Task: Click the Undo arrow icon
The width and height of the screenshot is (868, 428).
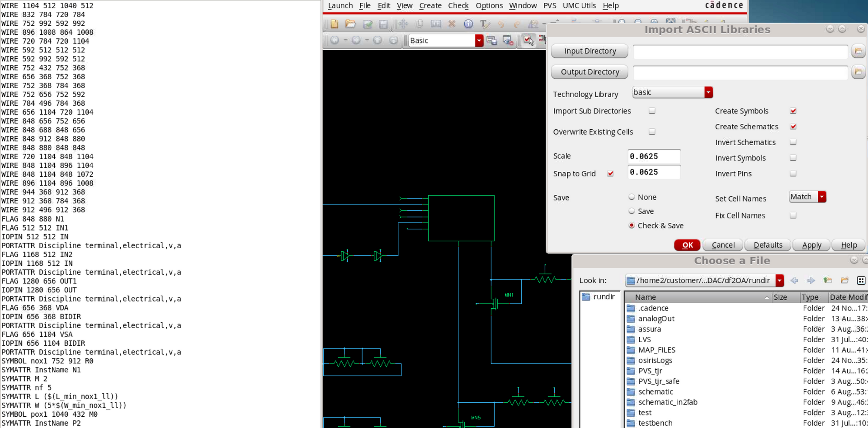Action: click(501, 24)
